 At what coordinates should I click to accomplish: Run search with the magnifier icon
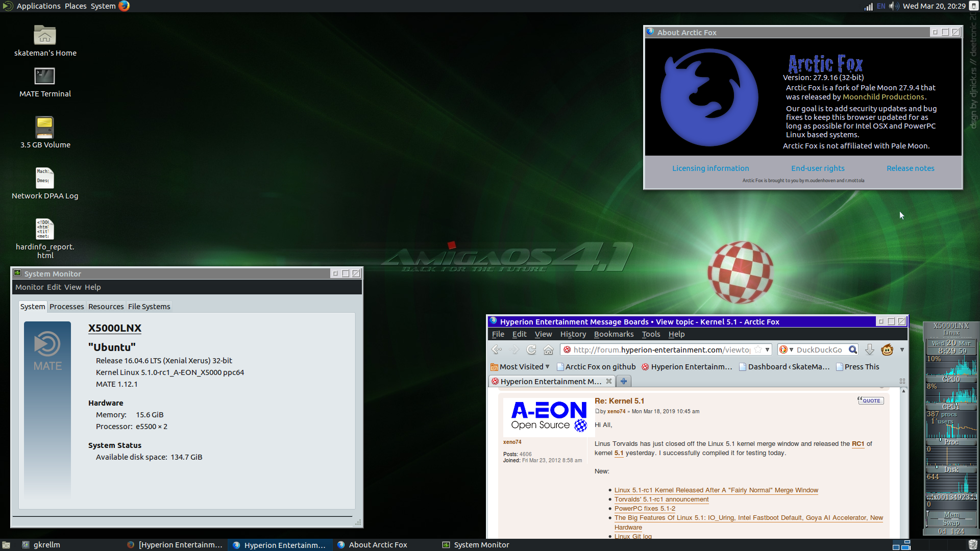(x=852, y=349)
